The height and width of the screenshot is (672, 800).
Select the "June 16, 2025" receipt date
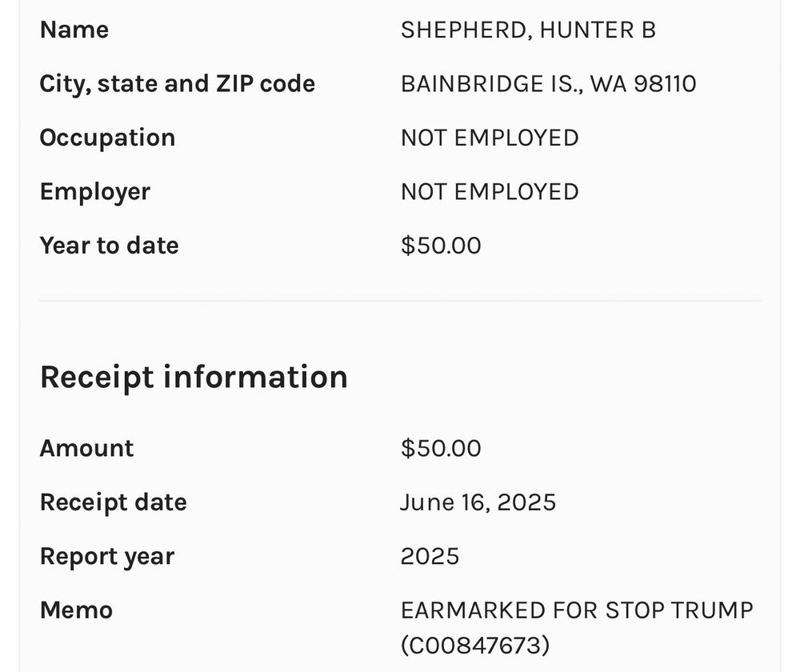pyautogui.click(x=478, y=502)
